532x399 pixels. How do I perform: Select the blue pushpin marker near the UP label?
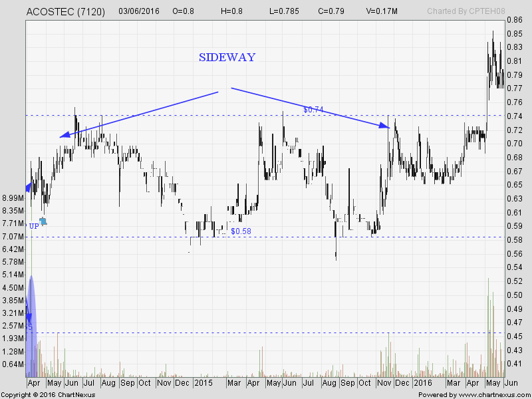43,222
